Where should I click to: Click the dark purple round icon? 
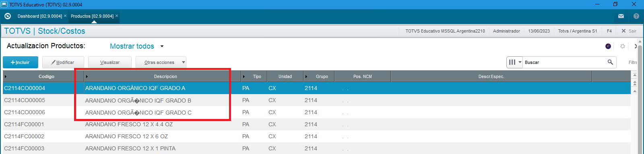[608, 46]
